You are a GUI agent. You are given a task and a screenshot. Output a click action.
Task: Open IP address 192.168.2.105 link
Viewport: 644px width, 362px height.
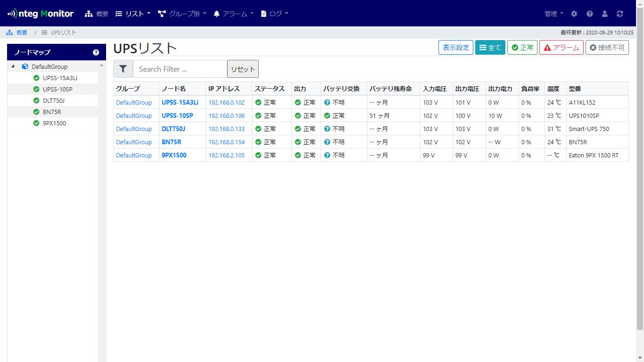click(x=227, y=155)
